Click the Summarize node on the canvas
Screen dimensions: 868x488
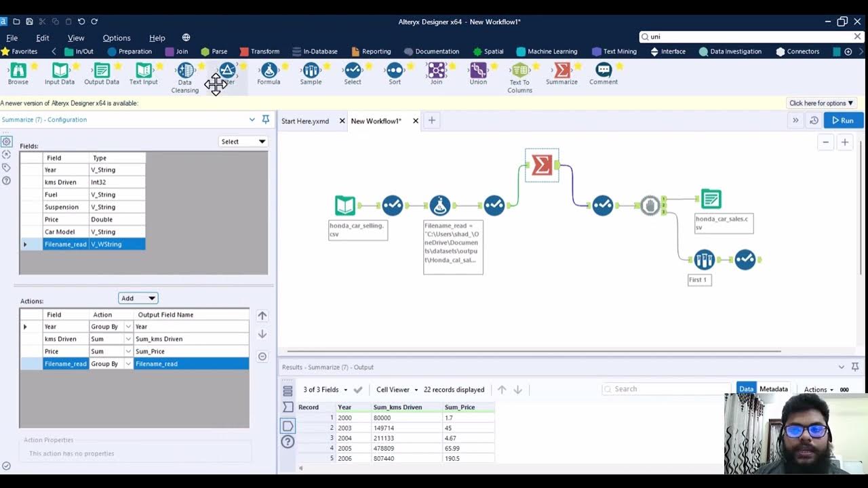(542, 165)
